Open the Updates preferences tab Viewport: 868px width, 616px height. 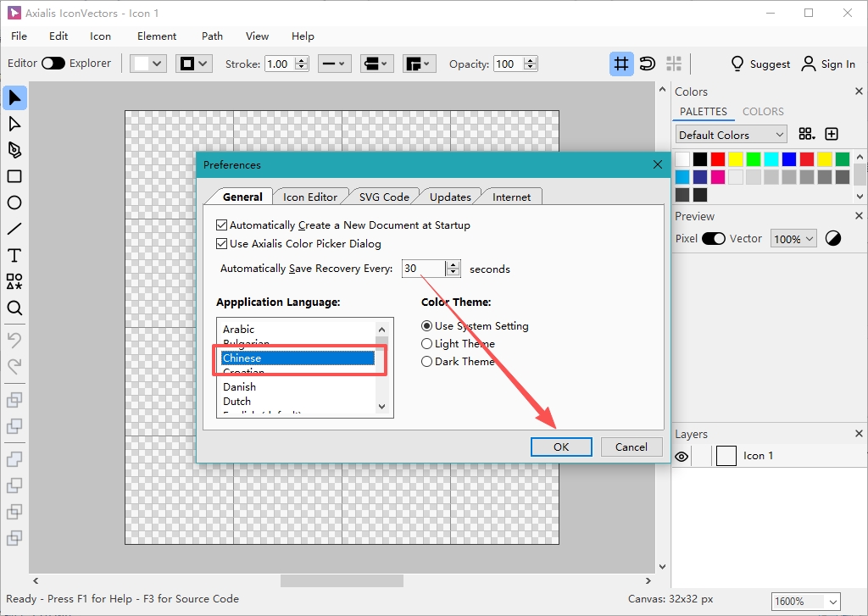coord(450,197)
